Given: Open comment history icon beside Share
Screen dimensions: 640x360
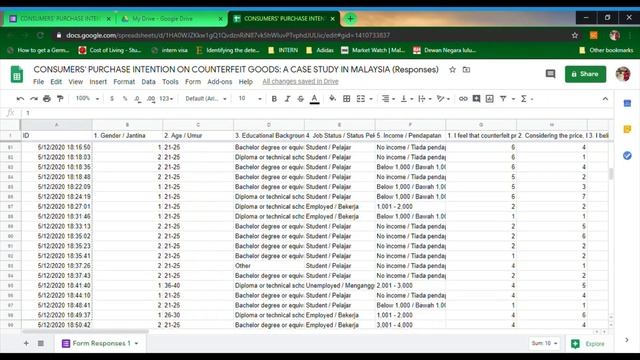Looking at the screenshot, I should click(550, 74).
